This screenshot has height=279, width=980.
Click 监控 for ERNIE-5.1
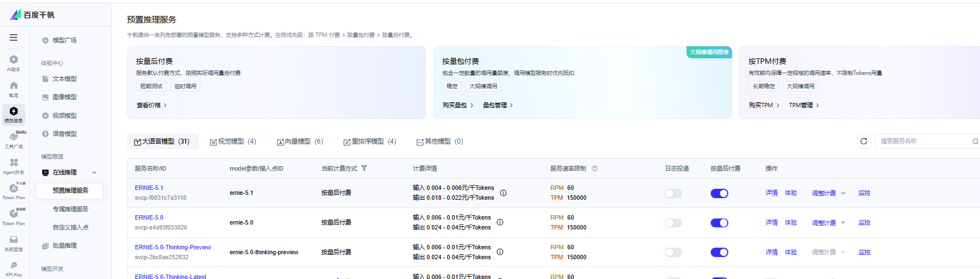pos(865,193)
